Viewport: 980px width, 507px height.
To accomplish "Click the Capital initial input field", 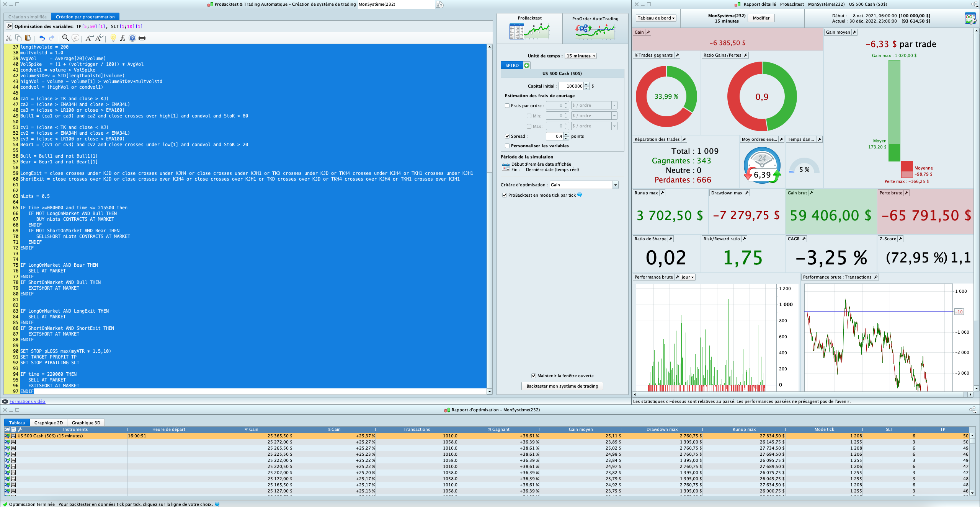I will (x=571, y=86).
